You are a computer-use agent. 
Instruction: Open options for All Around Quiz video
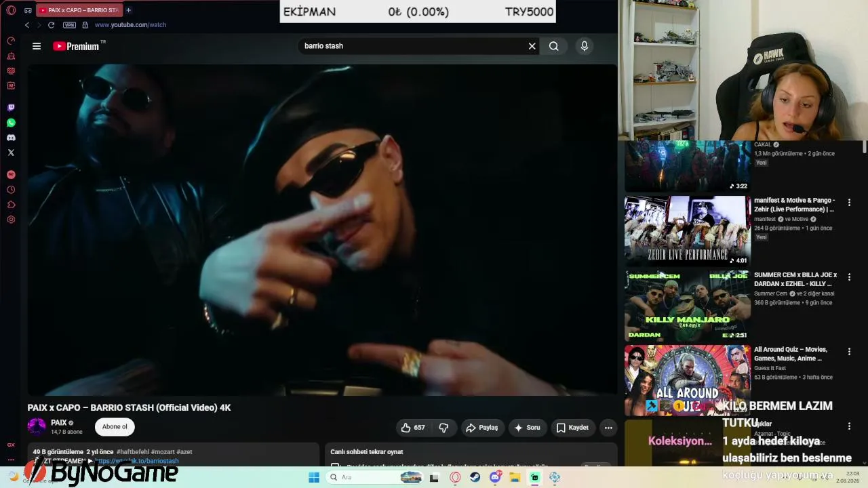(x=849, y=352)
